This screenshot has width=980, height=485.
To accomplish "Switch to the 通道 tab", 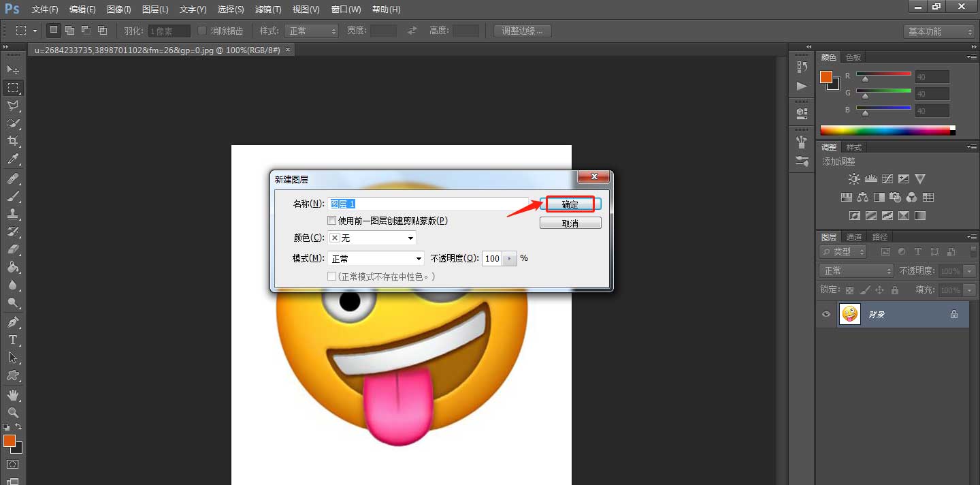I will click(x=853, y=236).
